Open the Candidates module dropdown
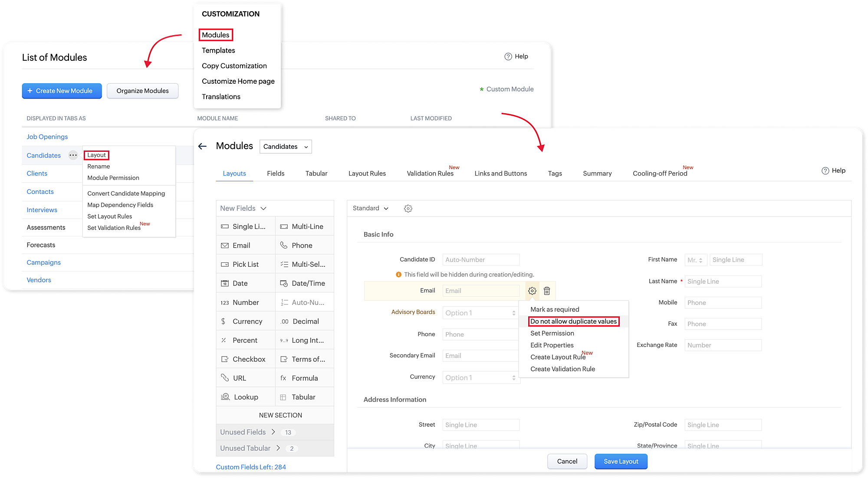The height and width of the screenshot is (478, 868). (x=286, y=147)
